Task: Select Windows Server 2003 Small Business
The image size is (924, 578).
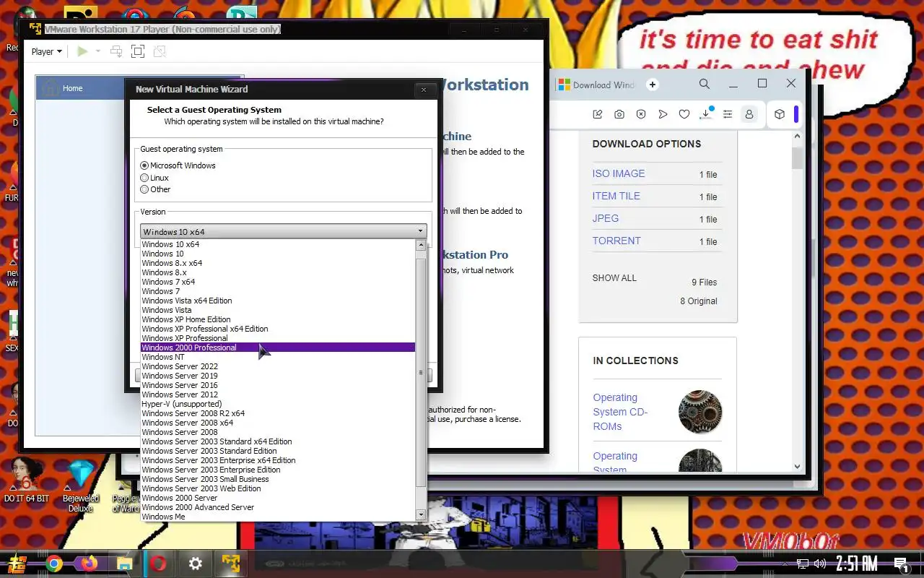Action: [x=278, y=479]
